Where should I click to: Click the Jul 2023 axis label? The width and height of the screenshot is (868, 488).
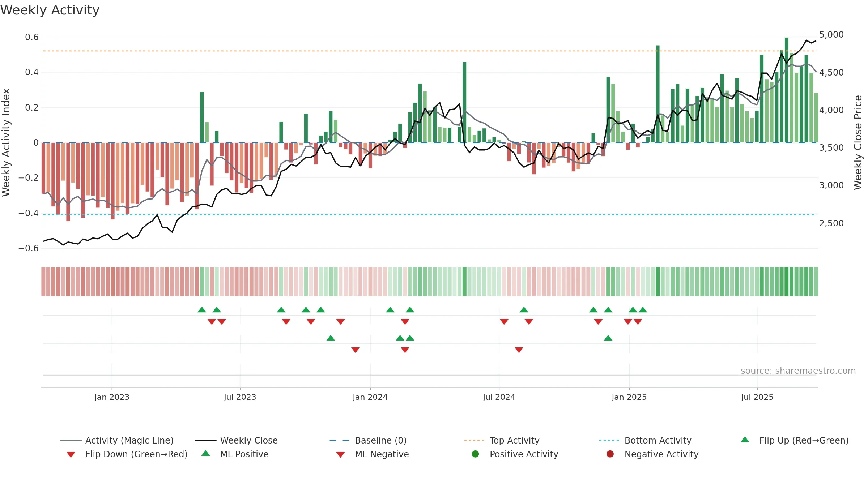(x=240, y=397)
